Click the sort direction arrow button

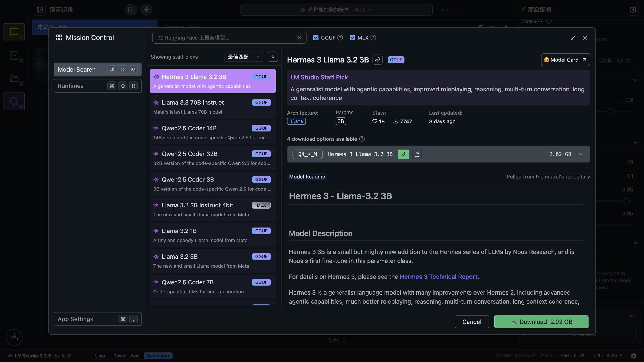tap(273, 57)
